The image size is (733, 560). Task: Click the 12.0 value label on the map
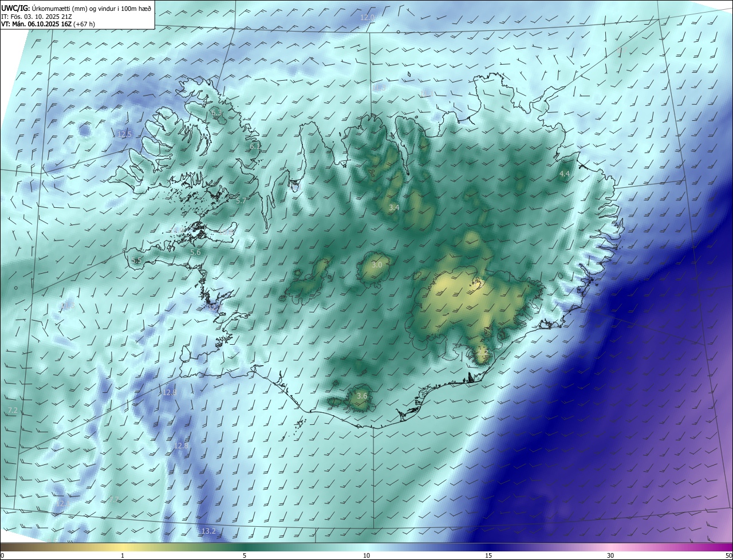(x=367, y=18)
